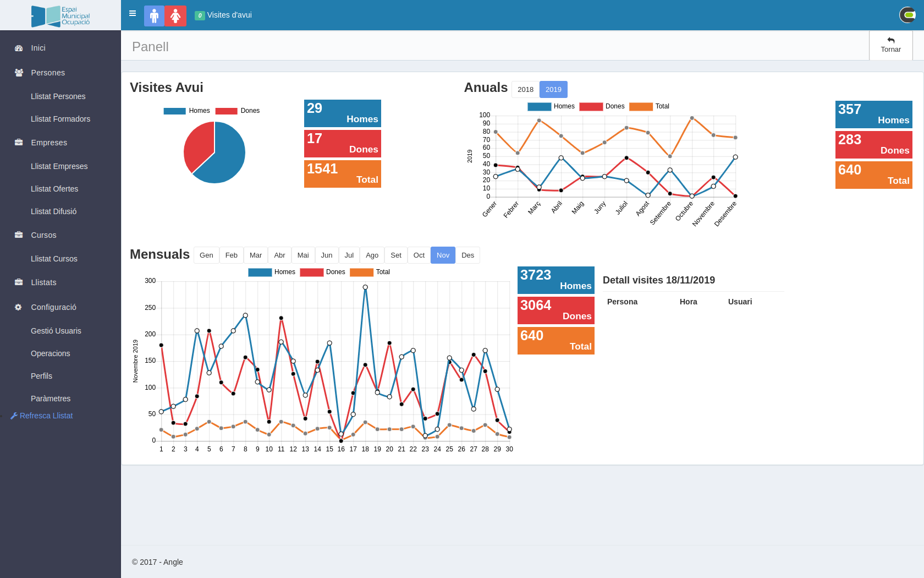Click the Empreses briefcase icon
Image resolution: width=924 pixels, height=578 pixels.
pyautogui.click(x=19, y=143)
